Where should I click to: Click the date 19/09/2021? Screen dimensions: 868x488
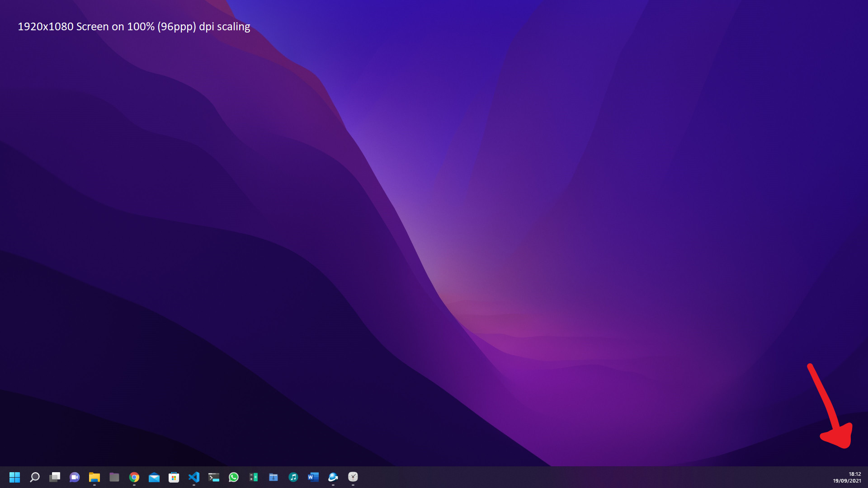(847, 481)
